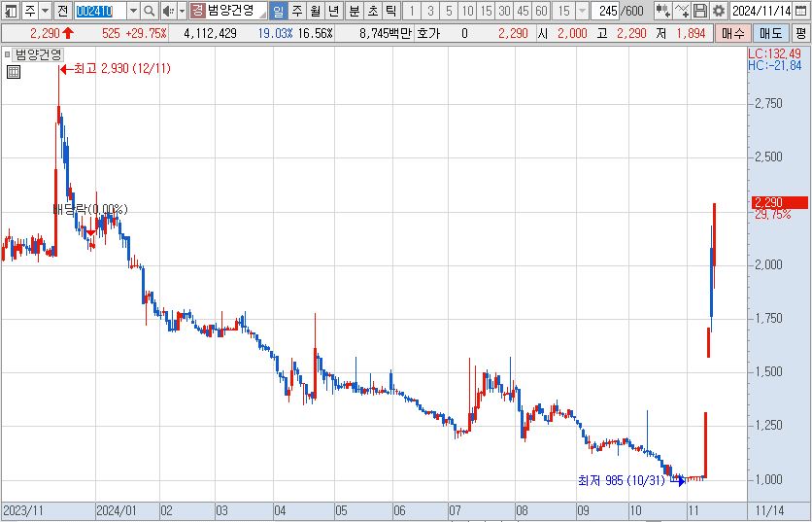This screenshot has height=522, width=812.
Task: Open the dropdown next to speaker icon
Action: pos(182,11)
